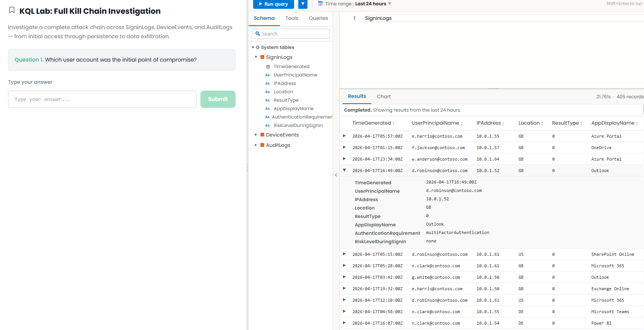The width and height of the screenshot is (644, 330).
Task: Click IP 10.0.1.64 in w.anderson row
Action: pyautogui.click(x=488, y=159)
